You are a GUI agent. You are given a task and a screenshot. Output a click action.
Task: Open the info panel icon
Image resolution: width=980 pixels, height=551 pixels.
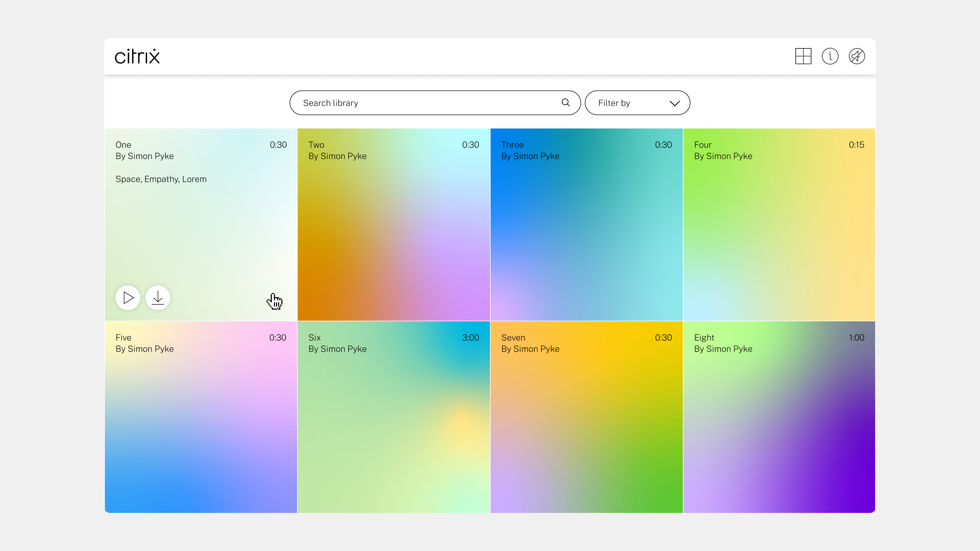830,56
